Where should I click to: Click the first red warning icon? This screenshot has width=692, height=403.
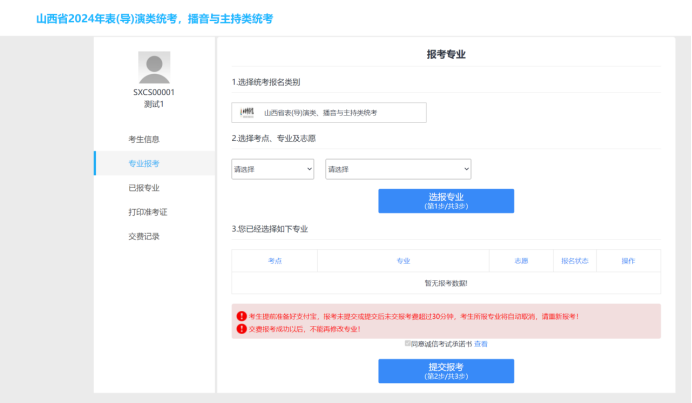coord(241,316)
